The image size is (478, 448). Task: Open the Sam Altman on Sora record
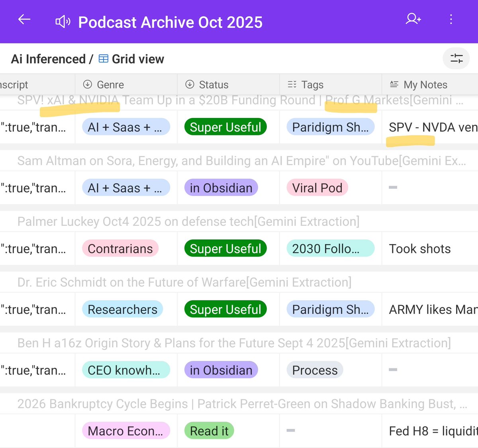point(241,161)
